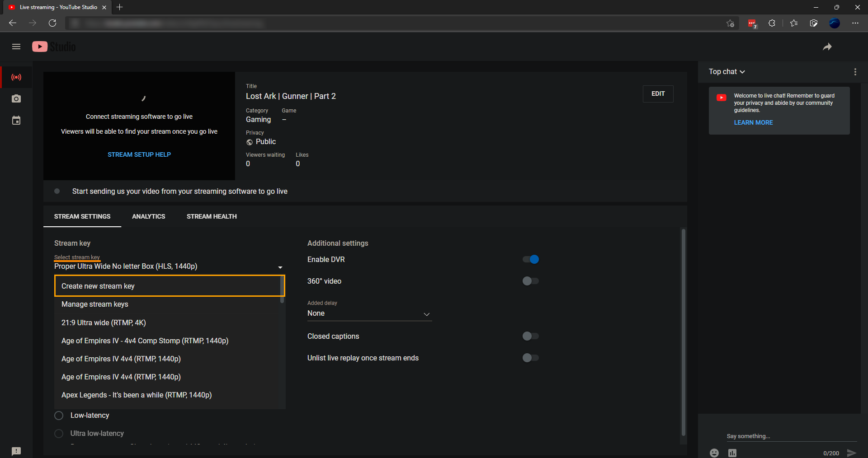The image size is (868, 458).
Task: Click the Public privacy text
Action: point(266,142)
